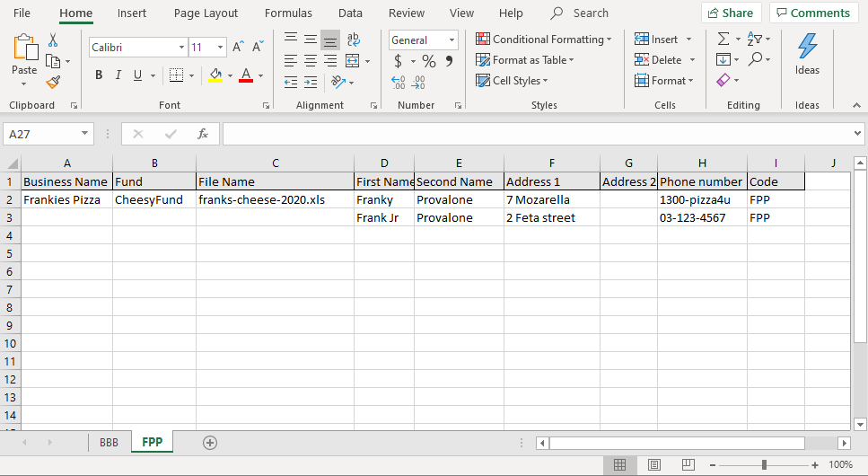
Task: Increase font size with larger A
Action: click(x=238, y=47)
